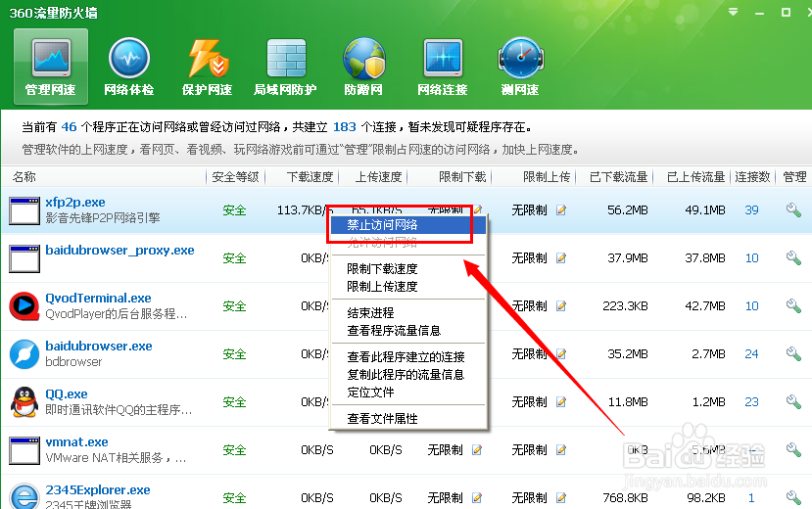Click the baidubrowser.exe compass icon
This screenshot has height=509, width=812.
24,353
